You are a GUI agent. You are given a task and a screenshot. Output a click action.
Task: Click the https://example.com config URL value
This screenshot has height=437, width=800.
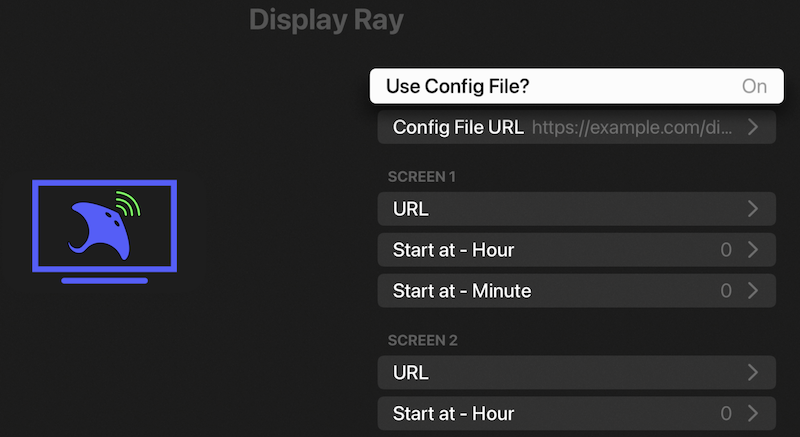(x=632, y=127)
